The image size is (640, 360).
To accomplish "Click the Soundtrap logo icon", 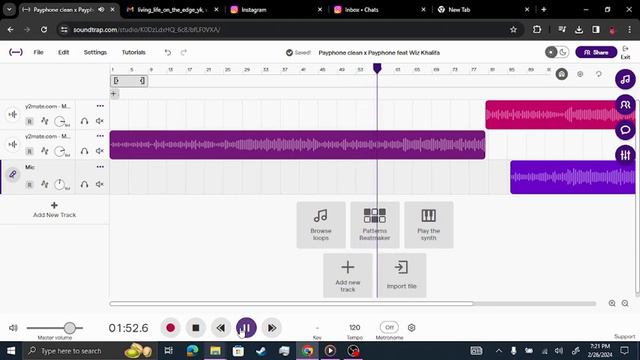I will [x=16, y=52].
